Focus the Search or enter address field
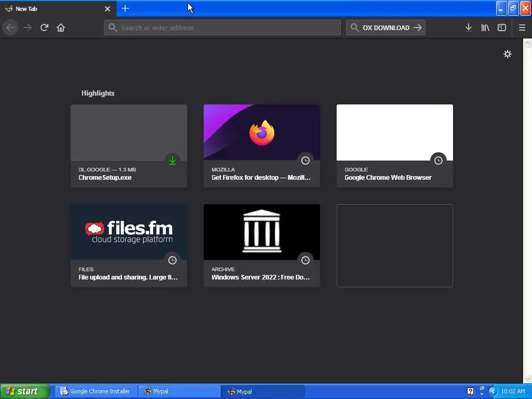532x399 pixels. (x=222, y=28)
